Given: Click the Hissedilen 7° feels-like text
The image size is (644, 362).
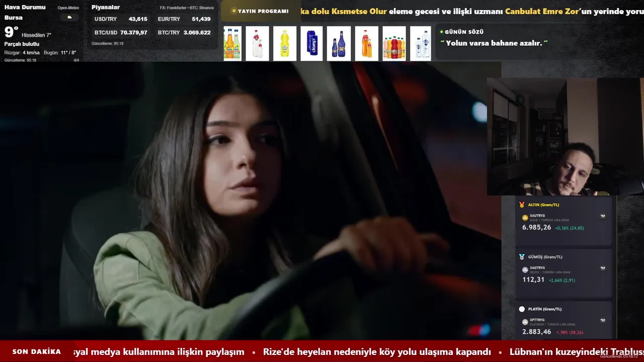Looking at the screenshot, I should [x=36, y=35].
